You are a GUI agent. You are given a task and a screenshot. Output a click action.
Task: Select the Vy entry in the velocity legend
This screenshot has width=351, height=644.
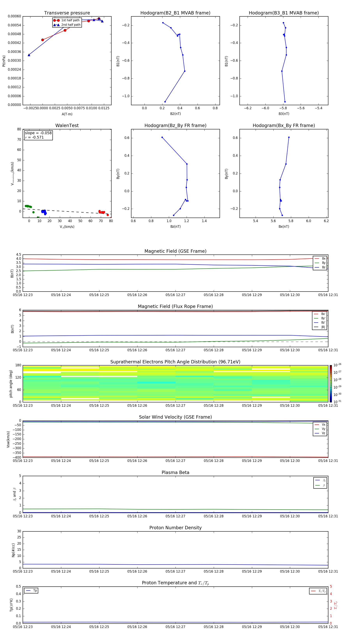320,429
